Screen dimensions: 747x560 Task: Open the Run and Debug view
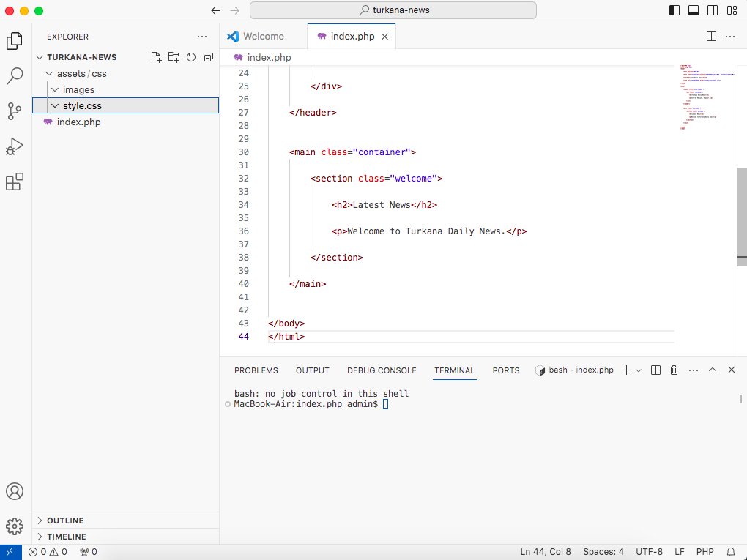tap(15, 146)
